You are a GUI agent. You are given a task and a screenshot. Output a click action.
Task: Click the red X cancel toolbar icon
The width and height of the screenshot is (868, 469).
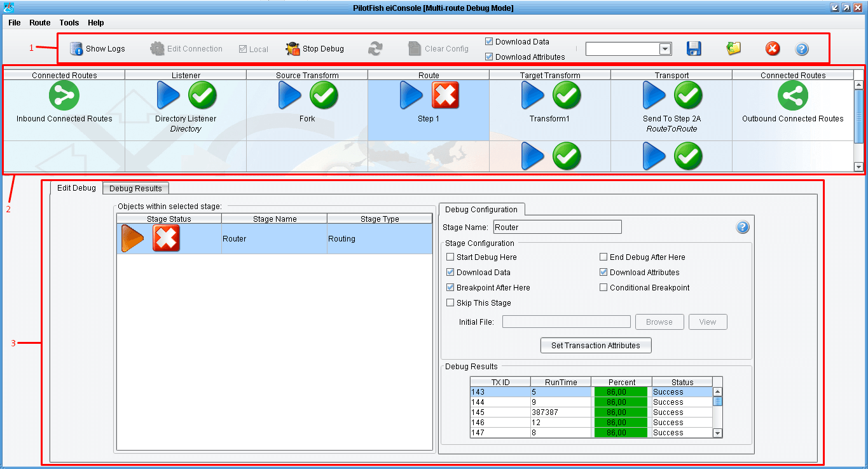click(773, 49)
